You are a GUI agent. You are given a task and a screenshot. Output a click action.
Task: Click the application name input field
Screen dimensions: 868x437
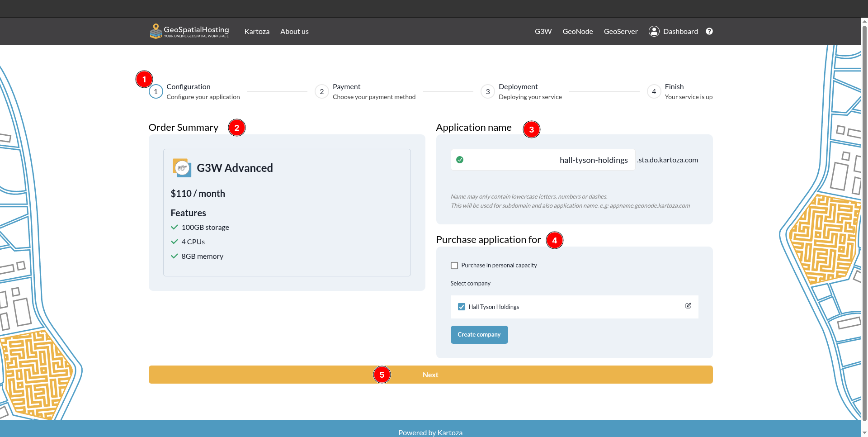point(543,160)
